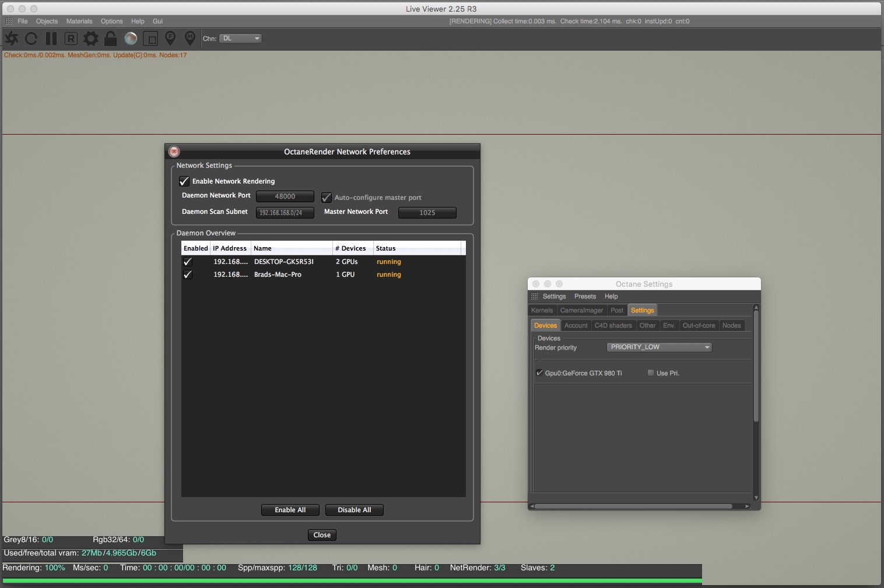Click the Live Viewer menu grip icon
This screenshot has width=884, height=588.
[9, 21]
